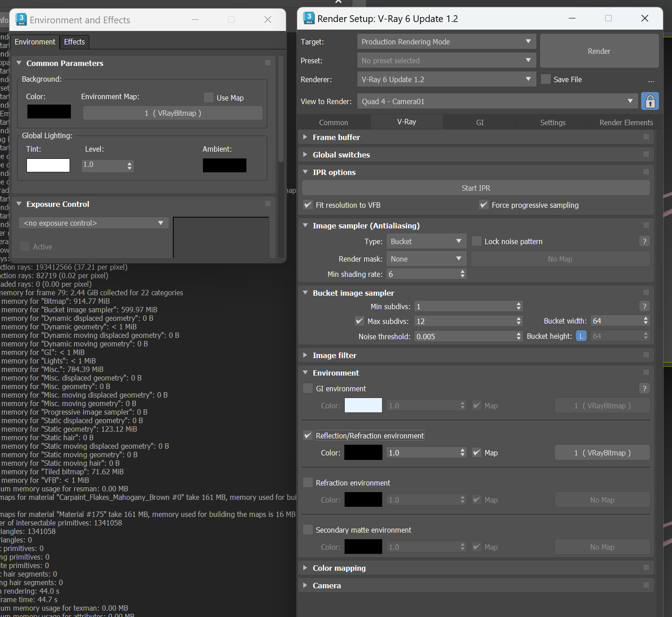Click the Bucket height lock L button
672x617 pixels.
click(581, 336)
